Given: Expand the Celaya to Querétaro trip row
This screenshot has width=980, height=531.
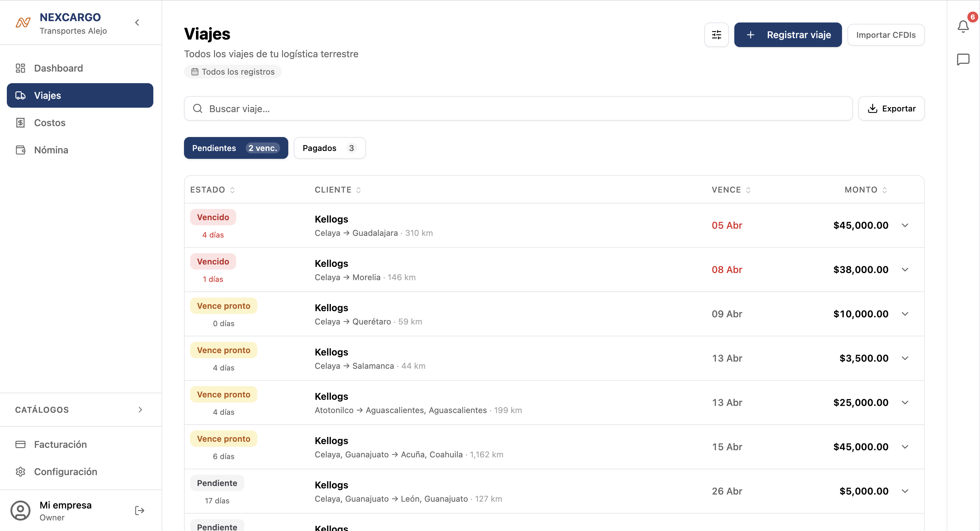Looking at the screenshot, I should (905, 314).
